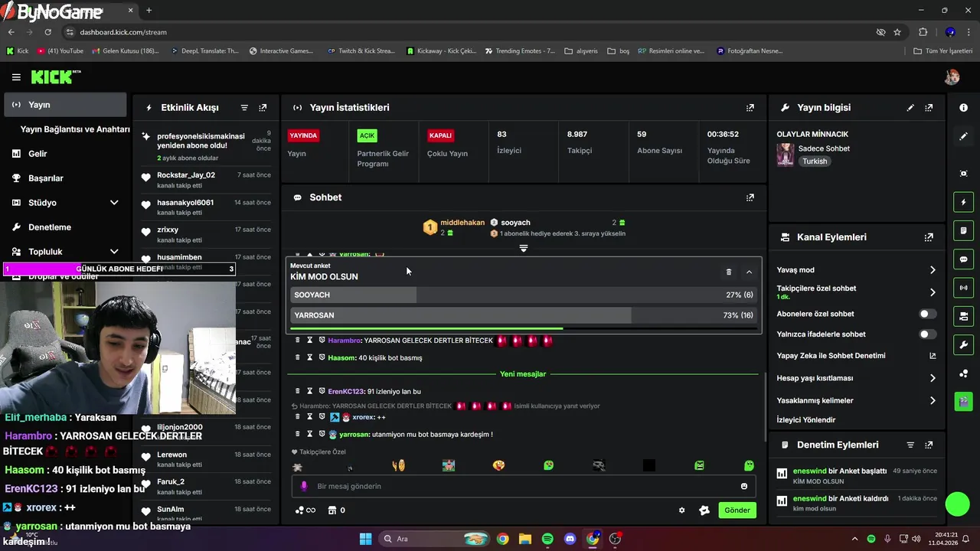Click the hasanakyol6061 follow event
Image resolution: width=980 pixels, height=551 pixels.
207,207
